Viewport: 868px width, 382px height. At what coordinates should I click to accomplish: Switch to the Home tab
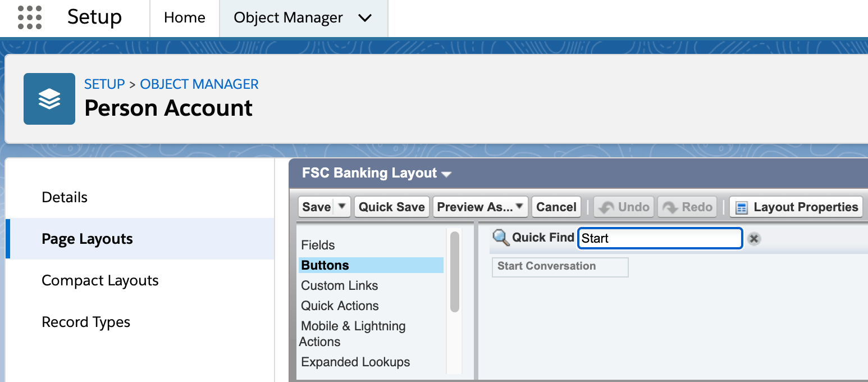(184, 18)
